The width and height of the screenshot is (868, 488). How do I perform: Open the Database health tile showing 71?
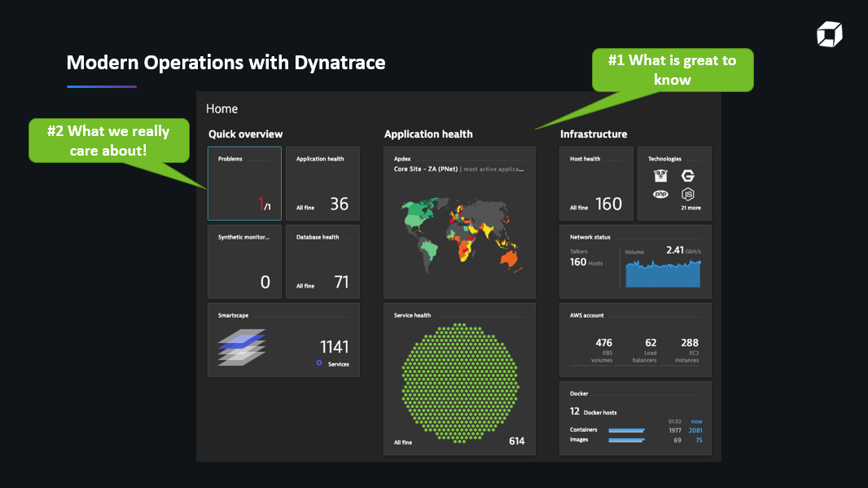(322, 261)
